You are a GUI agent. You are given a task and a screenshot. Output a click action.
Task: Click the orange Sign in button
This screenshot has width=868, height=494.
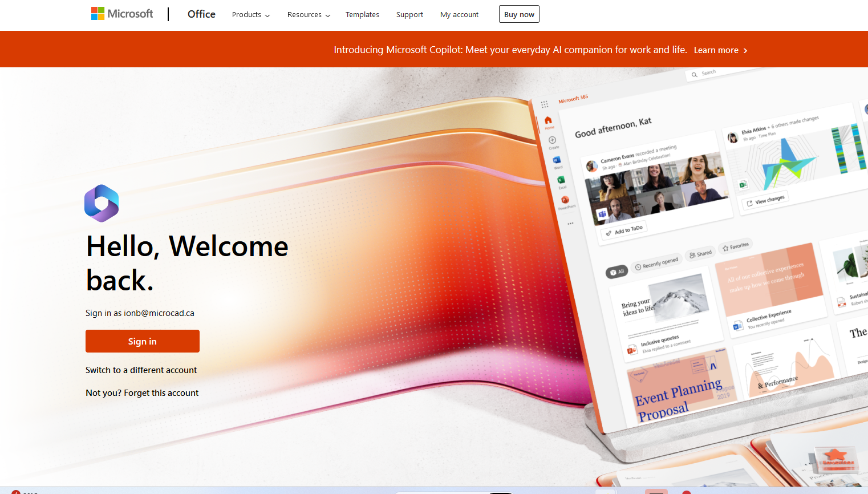[143, 341]
